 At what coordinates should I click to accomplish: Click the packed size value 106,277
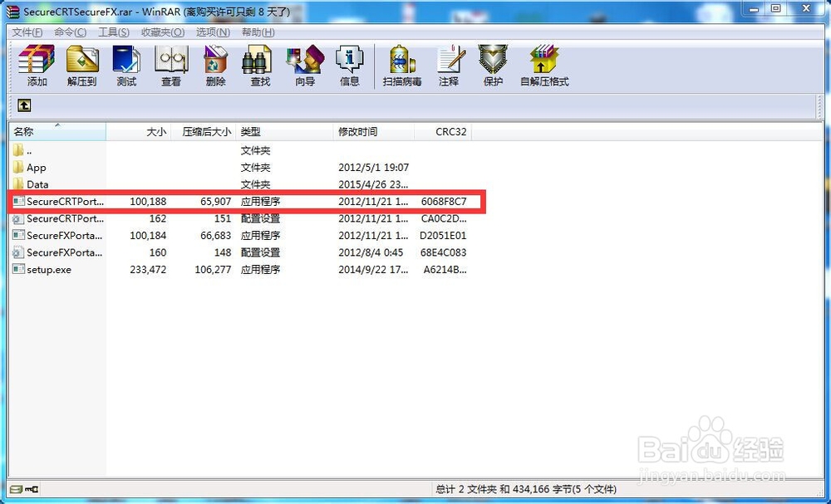(x=213, y=270)
